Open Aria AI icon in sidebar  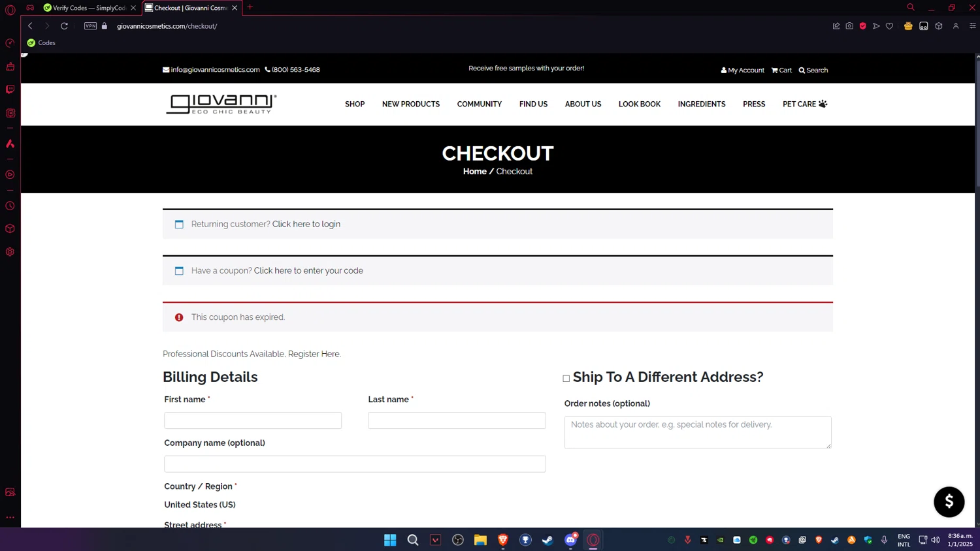pyautogui.click(x=10, y=144)
